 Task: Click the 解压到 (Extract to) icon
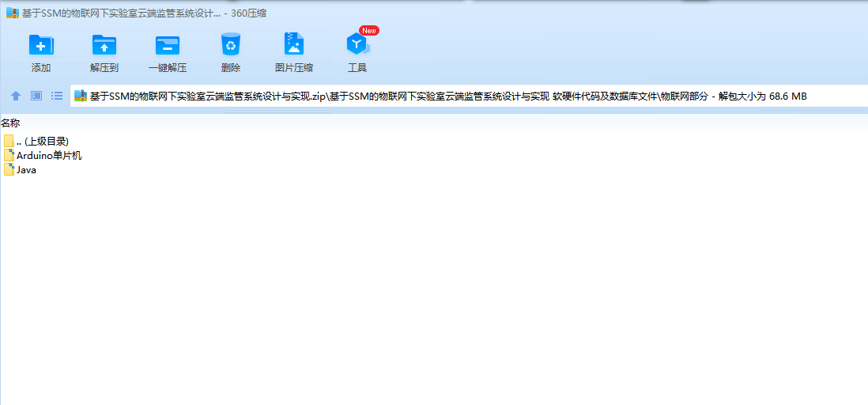tap(104, 45)
